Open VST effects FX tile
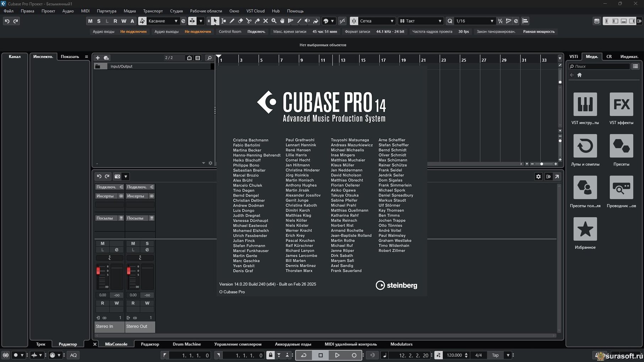This screenshot has height=362, width=644. tap(621, 104)
